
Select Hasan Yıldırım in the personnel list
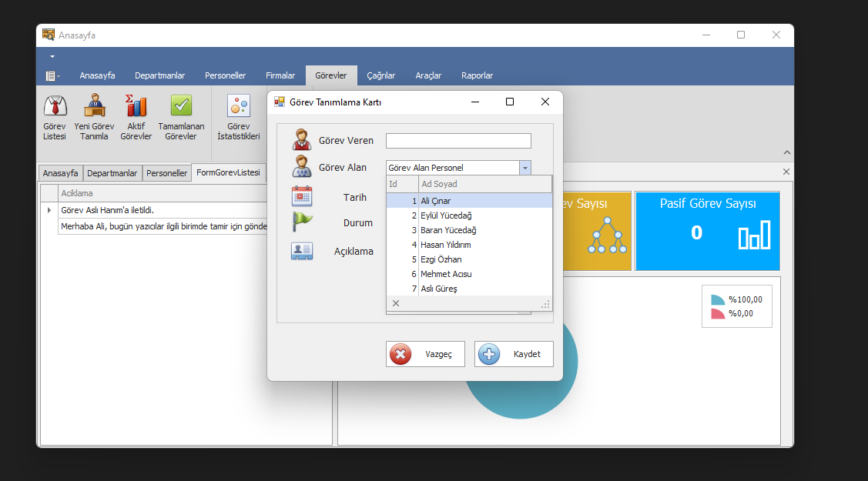pyautogui.click(x=469, y=245)
